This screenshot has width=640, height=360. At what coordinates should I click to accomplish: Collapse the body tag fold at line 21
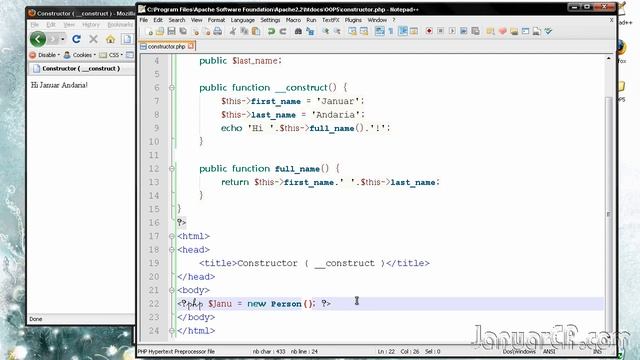pyautogui.click(x=172, y=290)
